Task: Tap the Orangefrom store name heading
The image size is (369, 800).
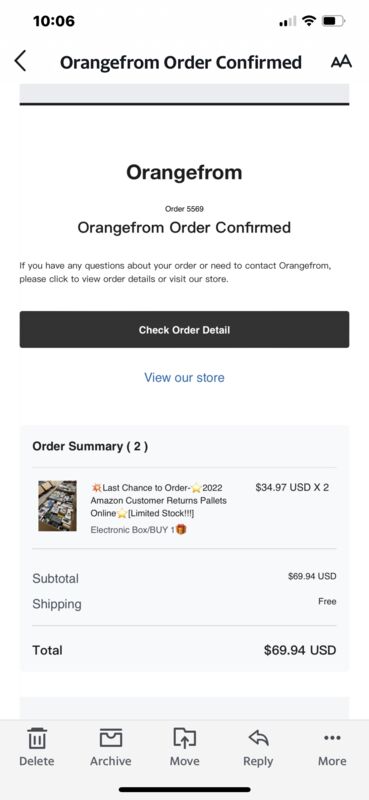Action: [x=184, y=172]
